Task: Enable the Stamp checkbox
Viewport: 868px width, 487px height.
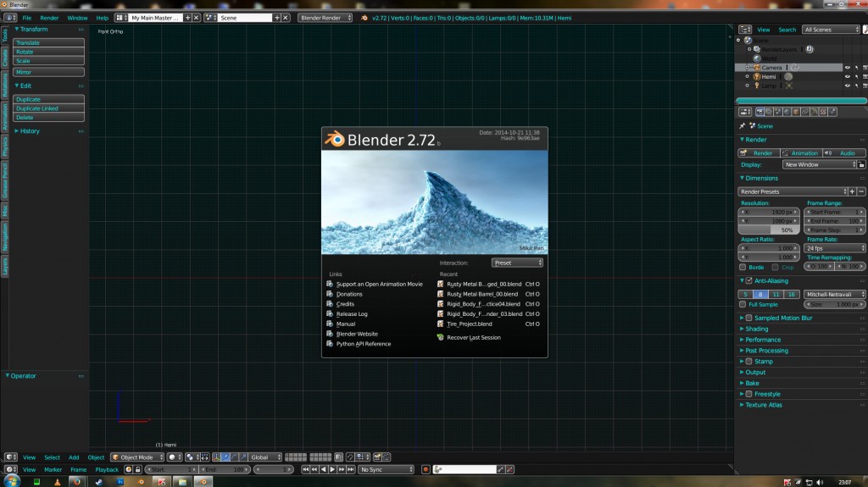Action: [749, 362]
